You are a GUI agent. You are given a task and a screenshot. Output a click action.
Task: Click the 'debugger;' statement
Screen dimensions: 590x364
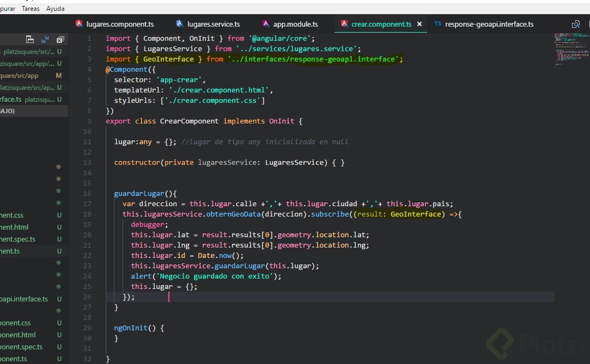[149, 224]
